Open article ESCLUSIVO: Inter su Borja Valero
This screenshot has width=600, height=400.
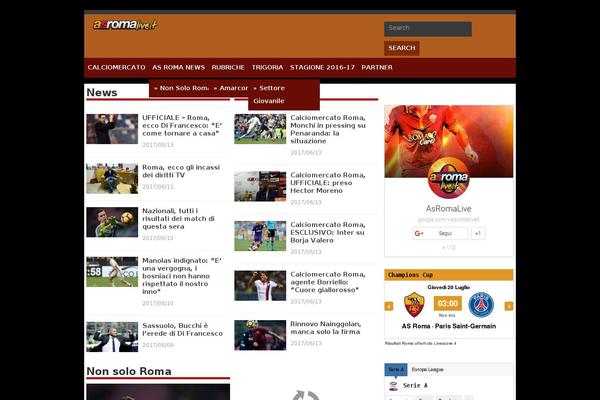click(328, 232)
